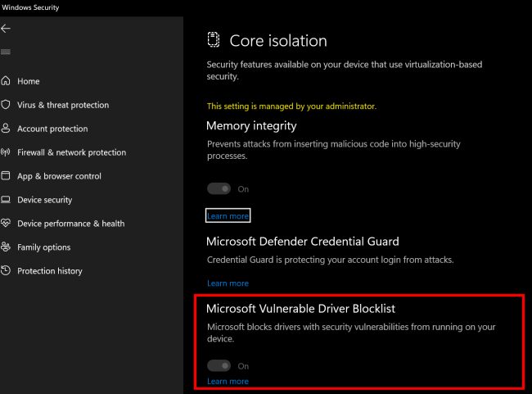The height and width of the screenshot is (394, 532).
Task: Click the managed by your administrator notice
Action: [291, 106]
